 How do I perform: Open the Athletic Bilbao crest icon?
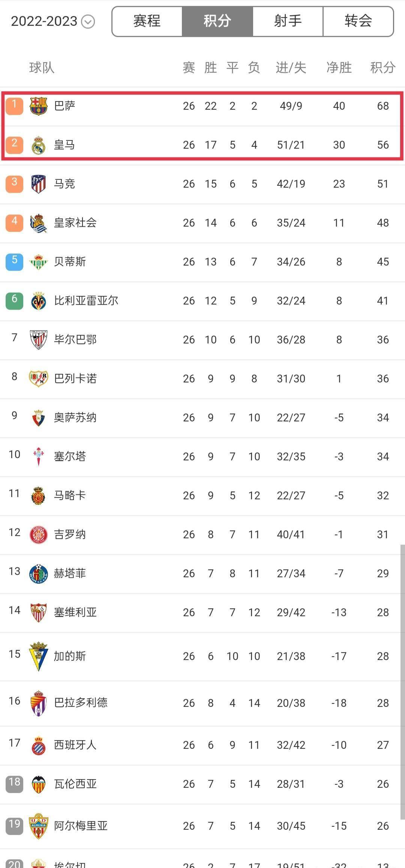[x=39, y=340]
